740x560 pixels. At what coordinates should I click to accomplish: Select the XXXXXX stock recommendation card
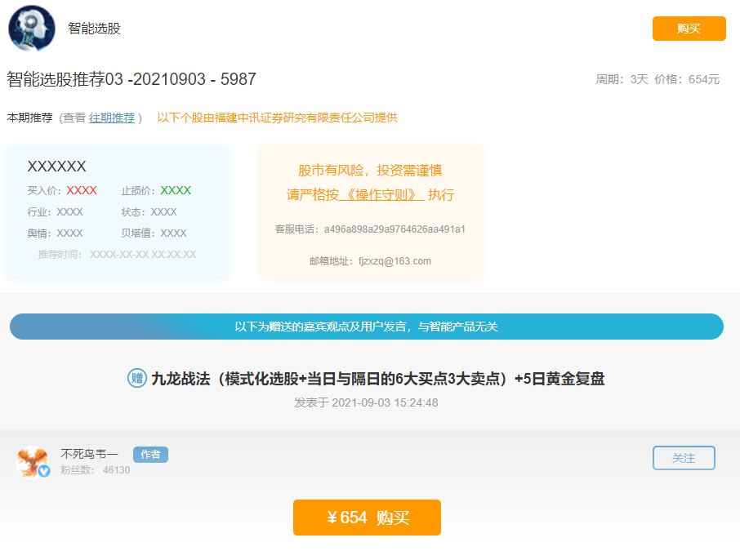pyautogui.click(x=117, y=212)
